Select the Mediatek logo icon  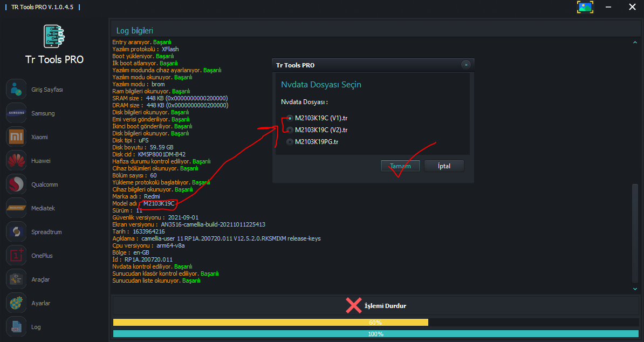point(16,208)
